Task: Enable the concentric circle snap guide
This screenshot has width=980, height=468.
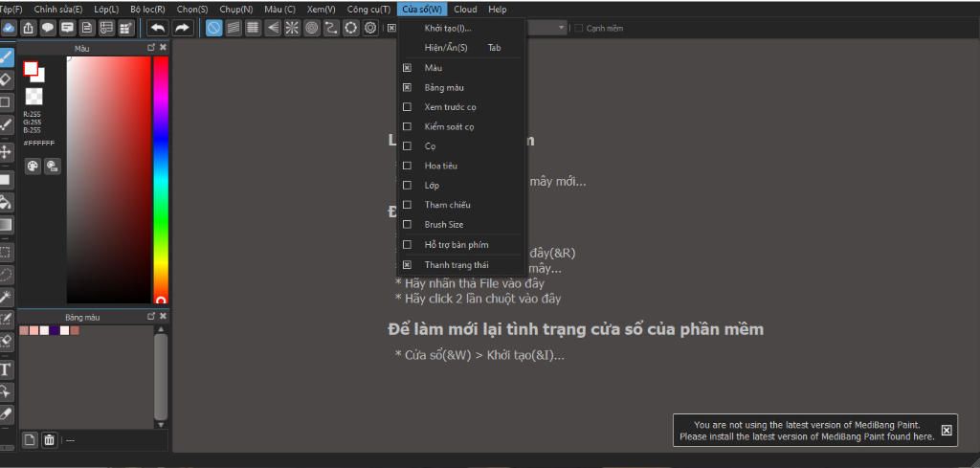Action: [312, 28]
